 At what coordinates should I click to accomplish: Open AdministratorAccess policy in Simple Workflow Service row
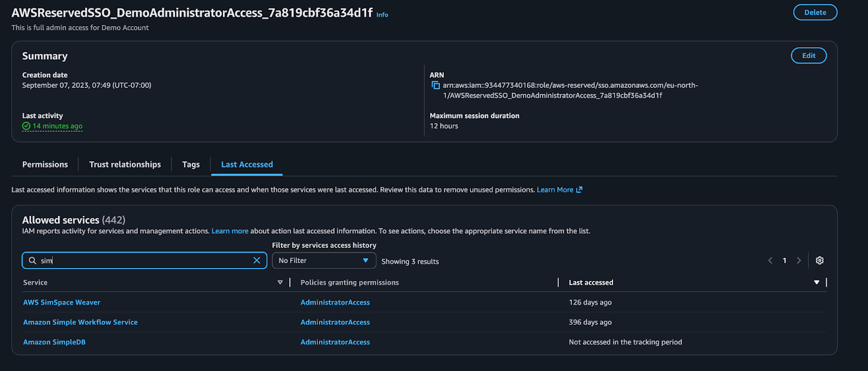[335, 322]
